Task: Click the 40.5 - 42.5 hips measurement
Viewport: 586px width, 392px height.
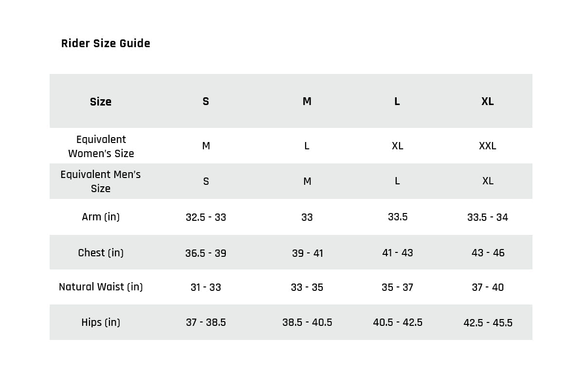Action: [x=398, y=322]
